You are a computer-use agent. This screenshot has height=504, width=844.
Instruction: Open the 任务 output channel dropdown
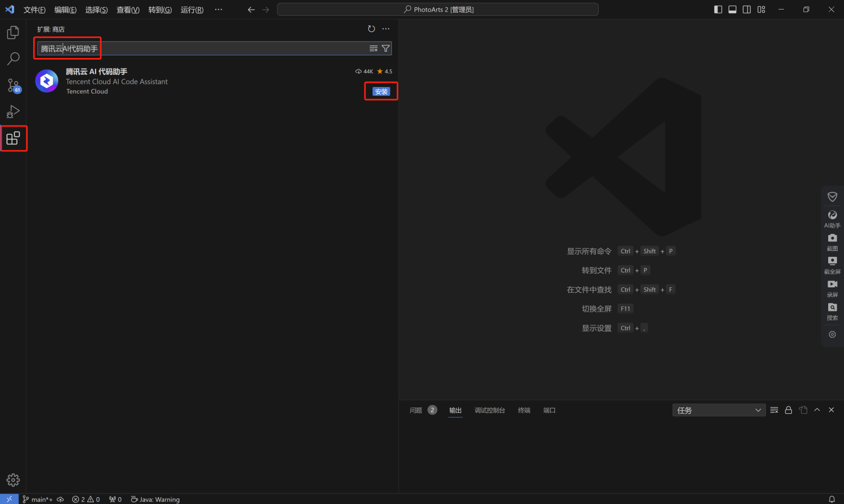[x=719, y=410]
